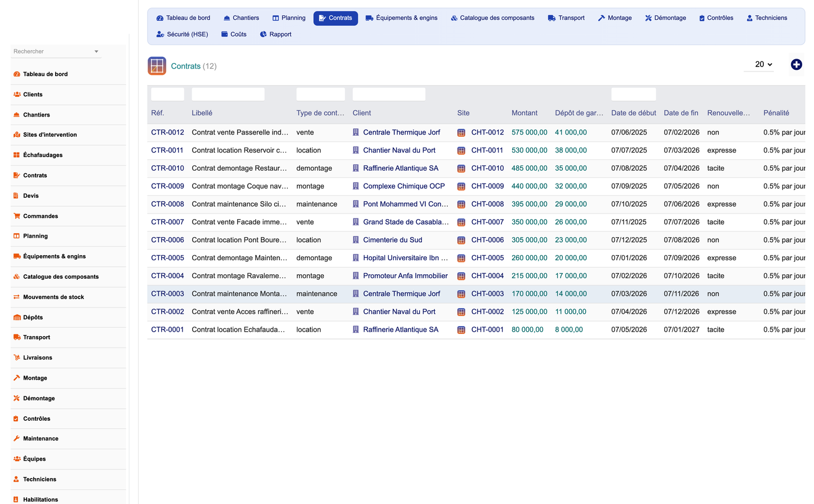Click the Date de début filter field
814x504 pixels.
634,94
